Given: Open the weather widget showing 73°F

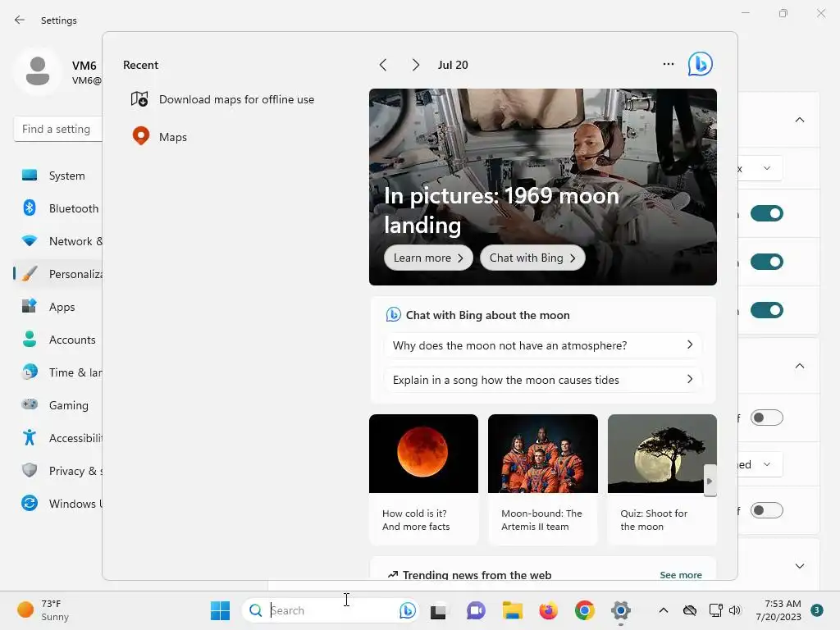Looking at the screenshot, I should click(x=43, y=610).
